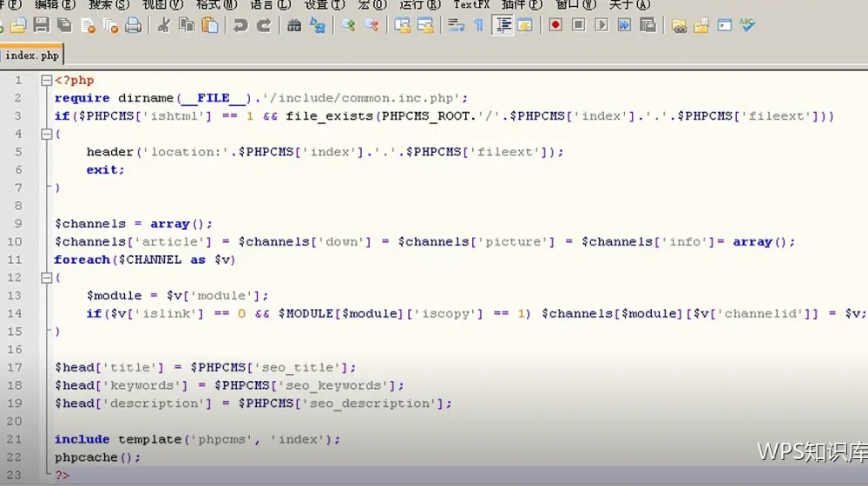Copy selection with the Copy icon
Screen dimensions: 868x486
point(187,25)
